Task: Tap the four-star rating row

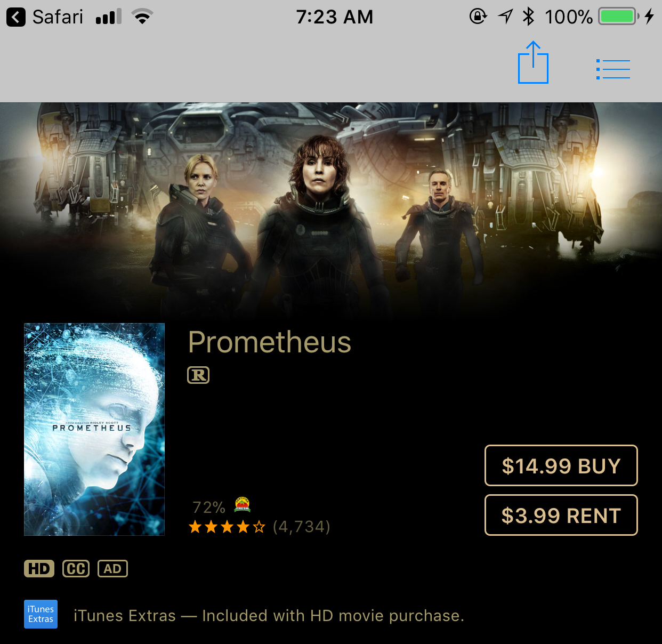Action: click(227, 527)
